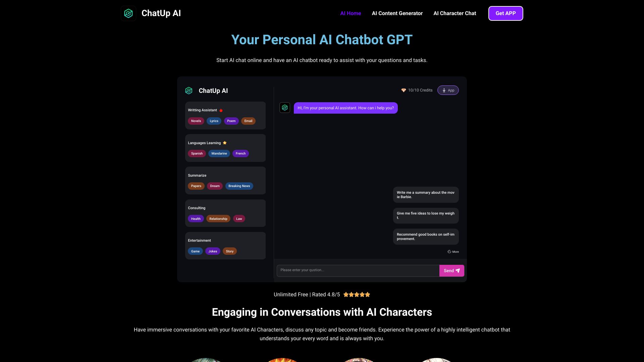644x362 pixels.
Task: Click the AI Content Generator menu item
Action: (397, 13)
